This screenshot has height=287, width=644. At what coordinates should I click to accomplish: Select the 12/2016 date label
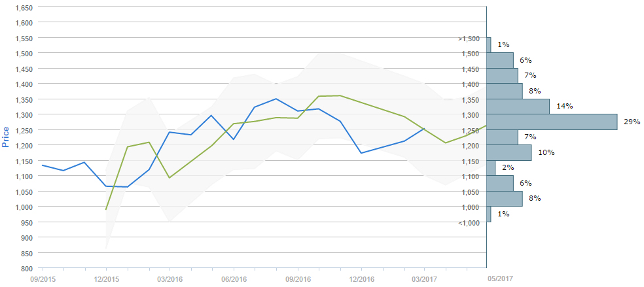361,278
